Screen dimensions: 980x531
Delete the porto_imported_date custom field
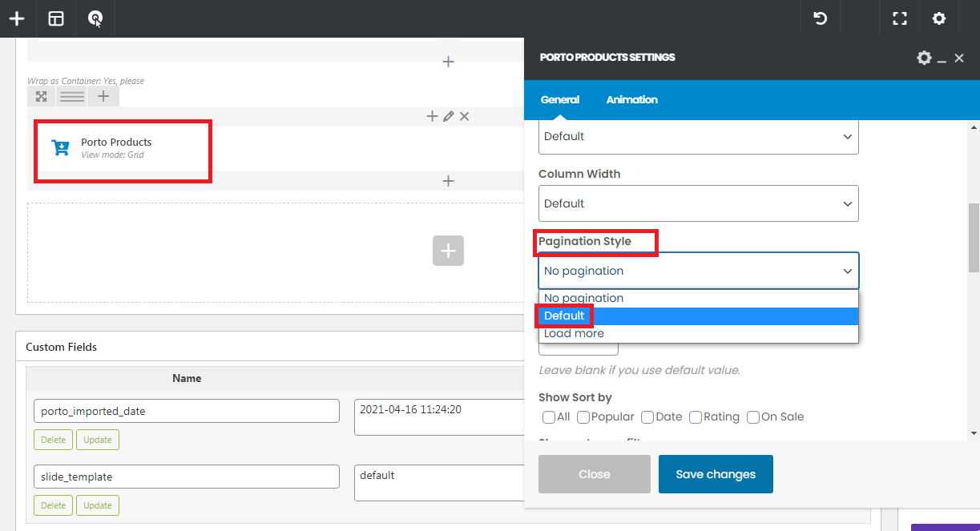coord(53,440)
